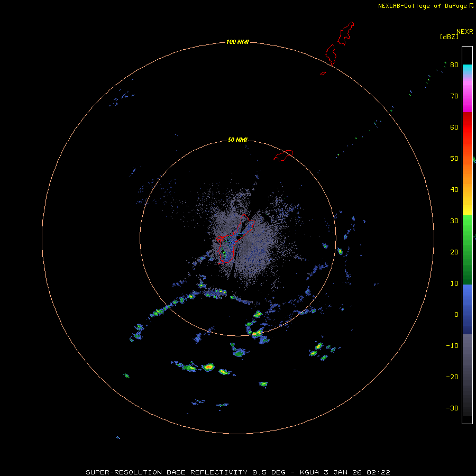
Task: Click the 60 value on the dBZ scale
Action: click(454, 127)
